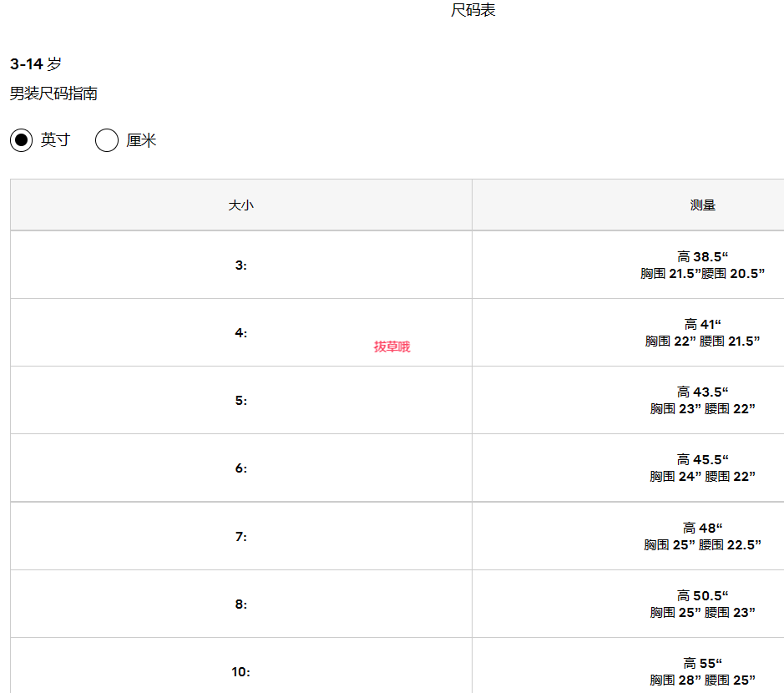Click the size 10: row label
784x693 pixels.
[240, 672]
